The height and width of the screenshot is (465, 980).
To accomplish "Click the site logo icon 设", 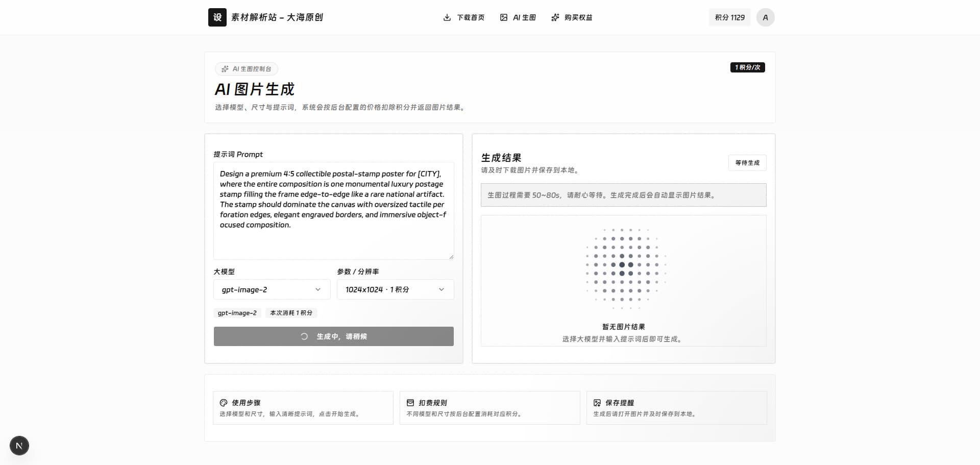I will pos(217,17).
